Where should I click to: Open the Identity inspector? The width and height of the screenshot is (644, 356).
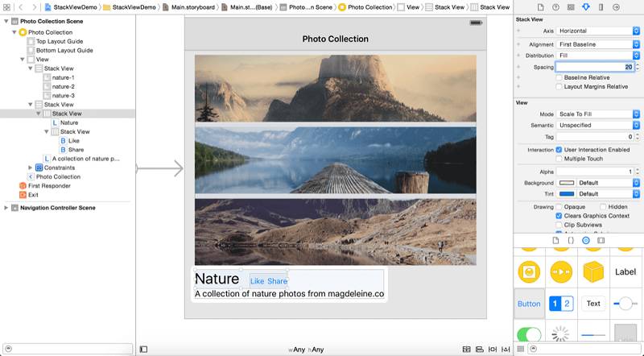pyautogui.click(x=571, y=7)
